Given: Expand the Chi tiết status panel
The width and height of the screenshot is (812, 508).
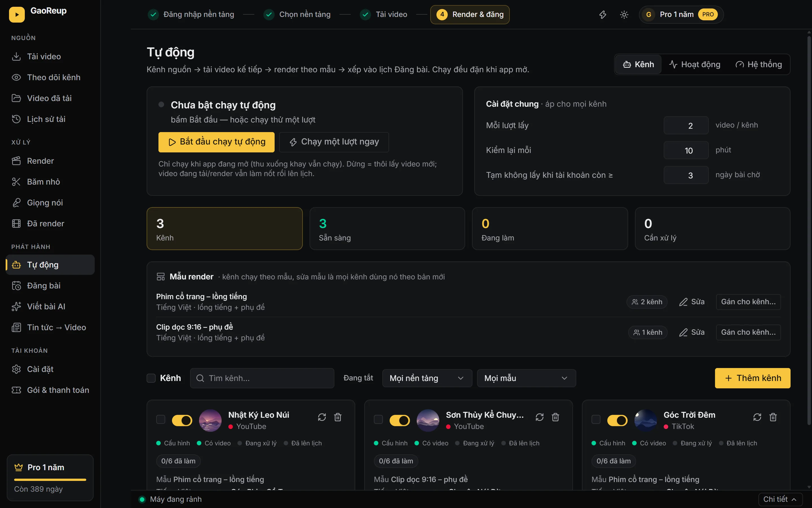Looking at the screenshot, I should [780, 499].
